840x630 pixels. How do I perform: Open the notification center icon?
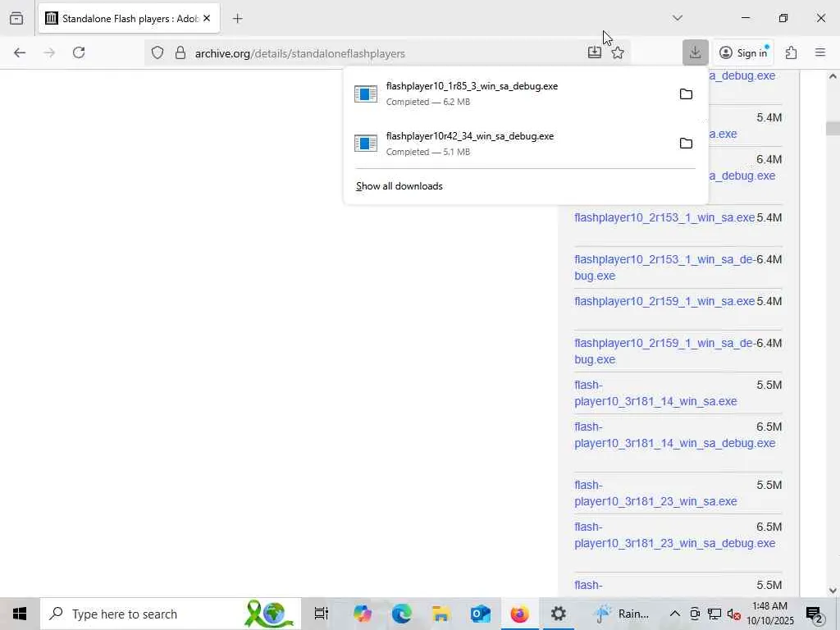click(x=815, y=614)
